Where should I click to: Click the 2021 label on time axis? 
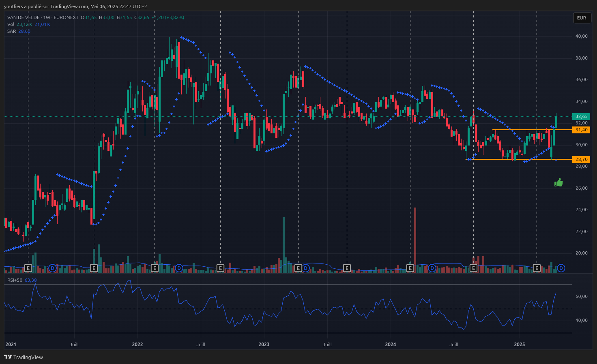pyautogui.click(x=11, y=345)
